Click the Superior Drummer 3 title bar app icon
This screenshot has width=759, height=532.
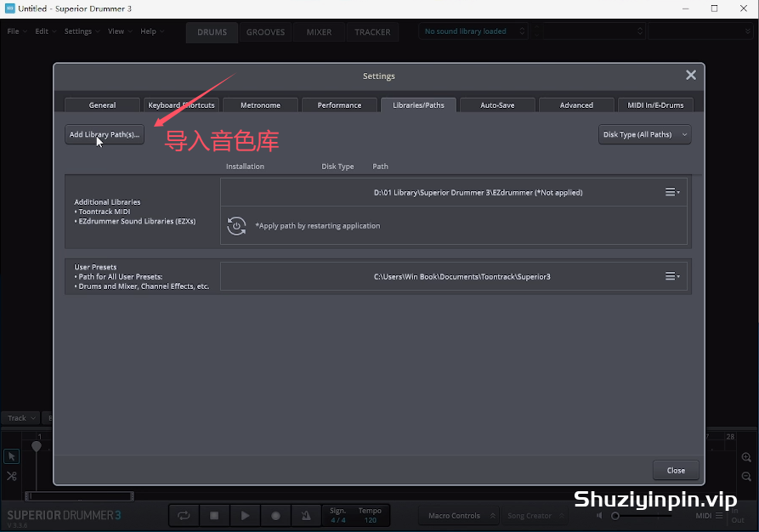click(x=9, y=8)
